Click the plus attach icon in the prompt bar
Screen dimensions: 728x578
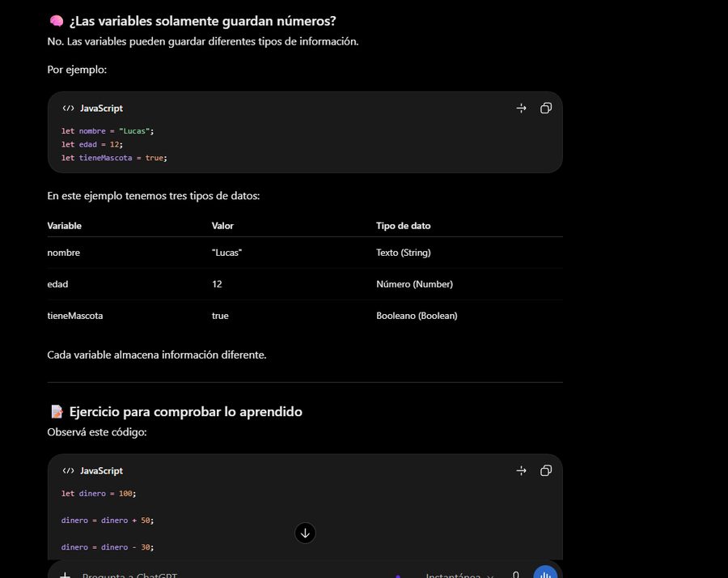coord(66,576)
